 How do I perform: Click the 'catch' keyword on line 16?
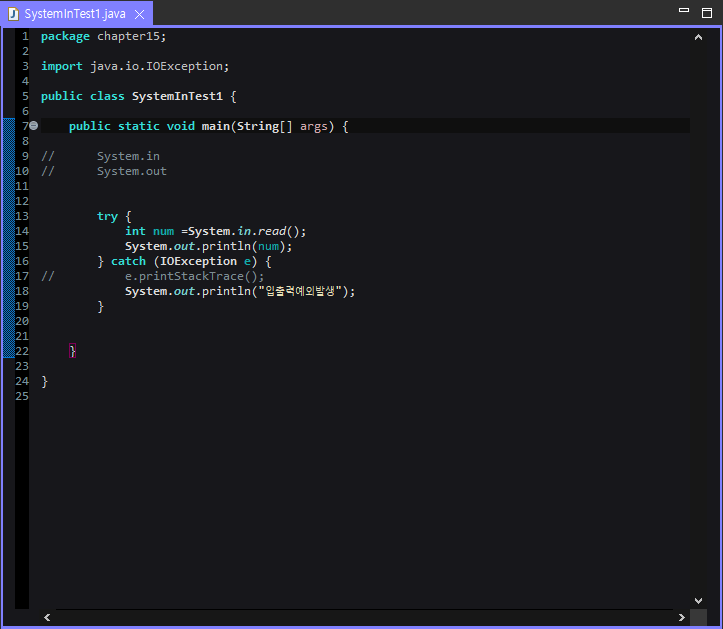click(x=128, y=261)
